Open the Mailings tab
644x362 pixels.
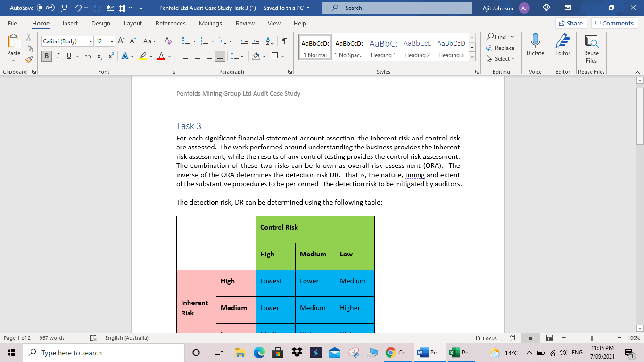(210, 23)
